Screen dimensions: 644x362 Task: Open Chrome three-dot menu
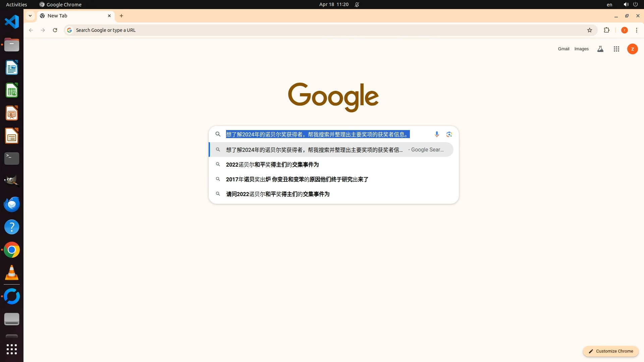coord(637,30)
